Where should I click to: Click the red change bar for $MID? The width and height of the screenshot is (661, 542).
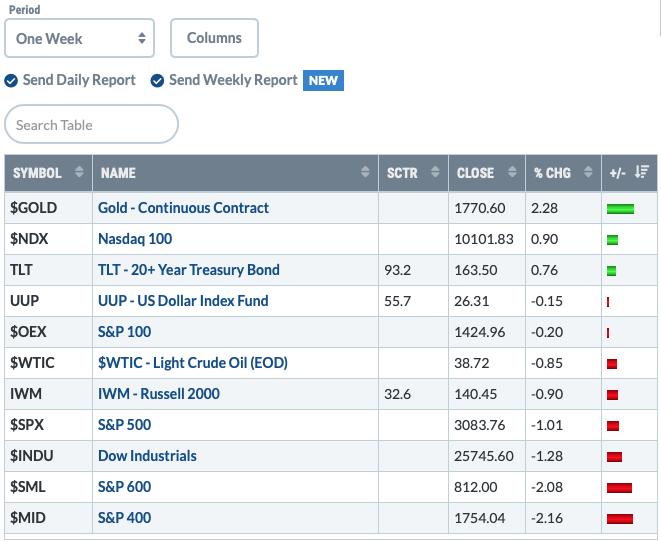click(x=620, y=519)
